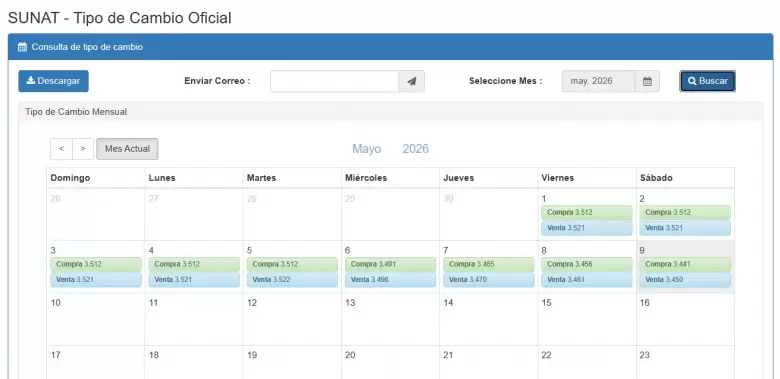
Task: Select Venta 3.521 on Sunday May 3
Action: click(96, 280)
